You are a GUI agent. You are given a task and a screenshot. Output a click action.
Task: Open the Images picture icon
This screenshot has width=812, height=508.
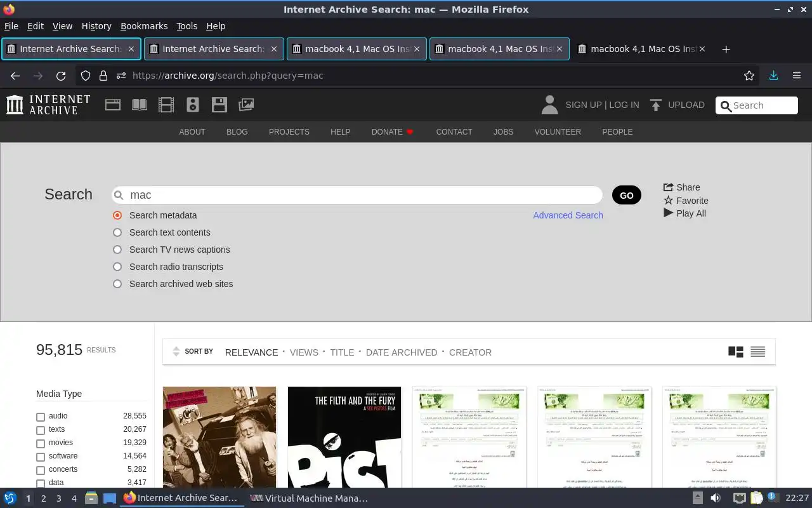(x=246, y=105)
